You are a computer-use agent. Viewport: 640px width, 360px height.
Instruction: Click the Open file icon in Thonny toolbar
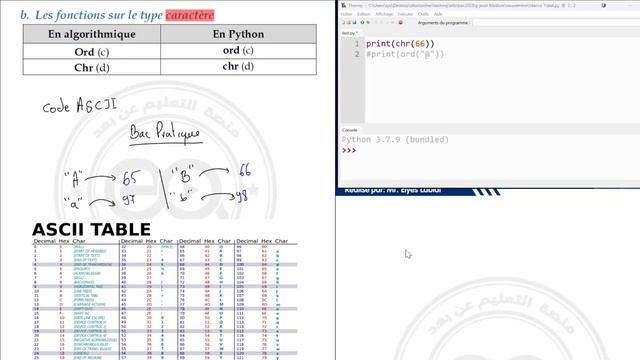pyautogui.click(x=349, y=22)
